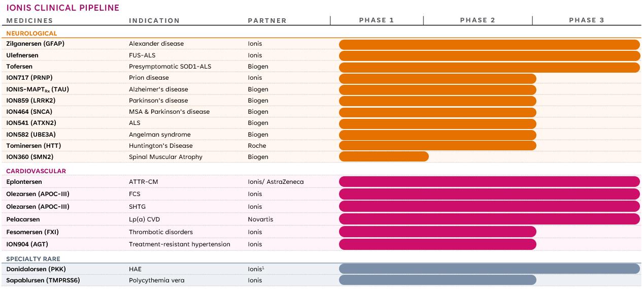644x289 pixels.
Task: Click the IONIS CLINICAL PIPELINE title
Action: pyautogui.click(x=63, y=8)
